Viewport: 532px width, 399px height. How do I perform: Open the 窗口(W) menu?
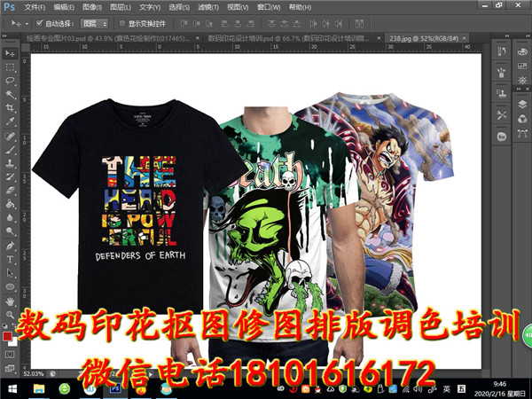pos(269,7)
